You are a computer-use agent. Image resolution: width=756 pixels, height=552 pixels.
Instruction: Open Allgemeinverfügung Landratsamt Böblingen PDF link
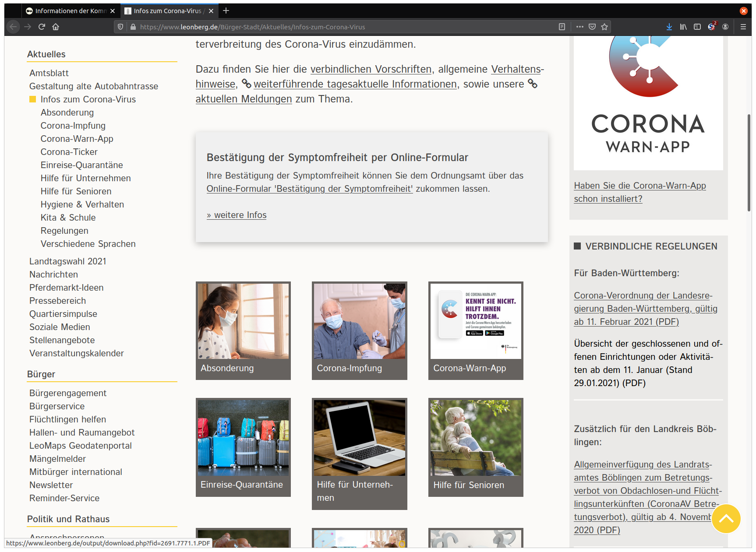[x=647, y=497]
